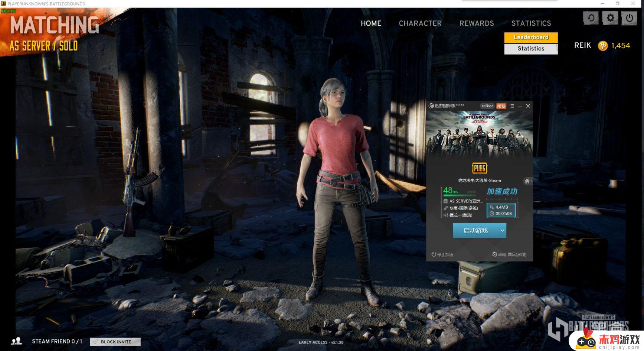Viewport: 644px width, 351px height.
Task: Open the HOME tab in PUBG lobby
Action: pyautogui.click(x=371, y=23)
